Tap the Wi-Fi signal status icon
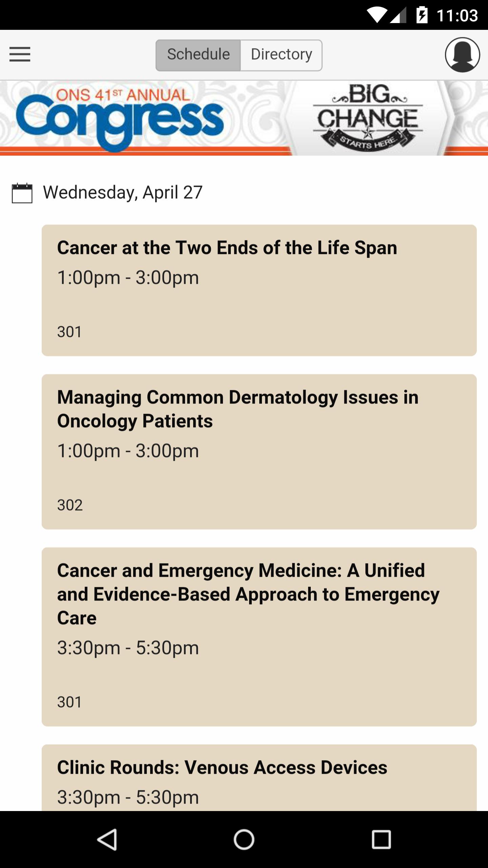The height and width of the screenshot is (868, 488). (377, 15)
